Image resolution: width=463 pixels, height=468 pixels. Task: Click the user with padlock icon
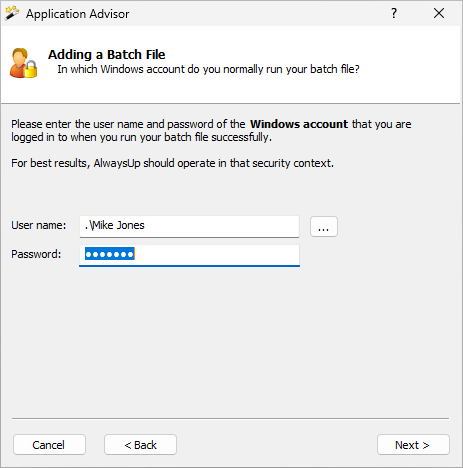click(23, 63)
